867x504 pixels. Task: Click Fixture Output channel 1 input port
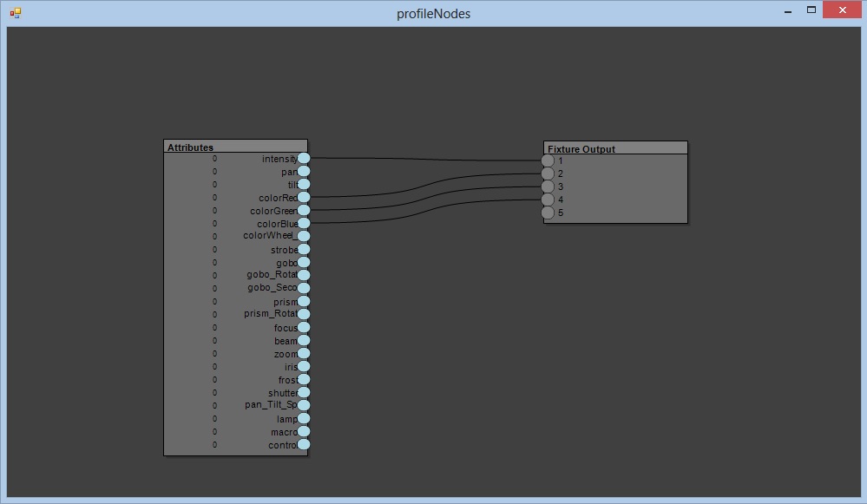(x=548, y=160)
